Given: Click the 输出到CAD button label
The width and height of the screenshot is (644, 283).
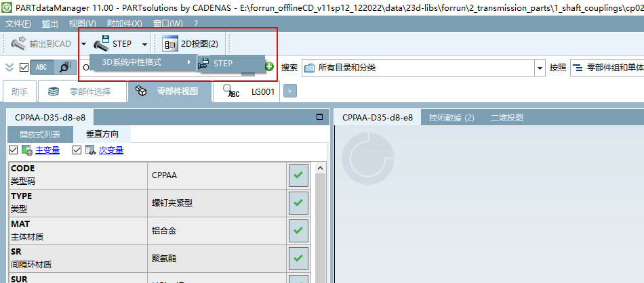Looking at the screenshot, I should click(x=50, y=44).
